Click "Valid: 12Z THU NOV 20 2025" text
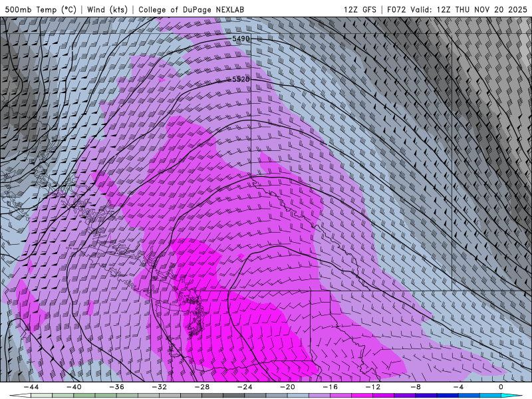This screenshot has width=532, height=399. point(469,9)
